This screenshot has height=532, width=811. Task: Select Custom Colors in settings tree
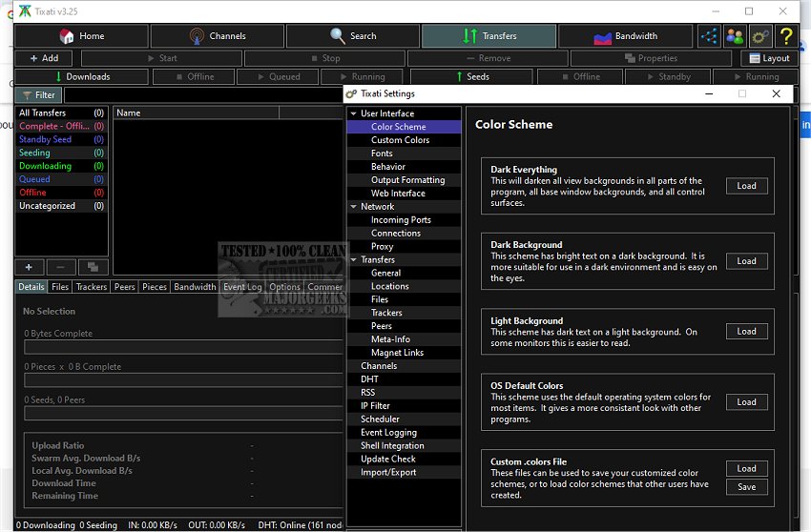[400, 140]
